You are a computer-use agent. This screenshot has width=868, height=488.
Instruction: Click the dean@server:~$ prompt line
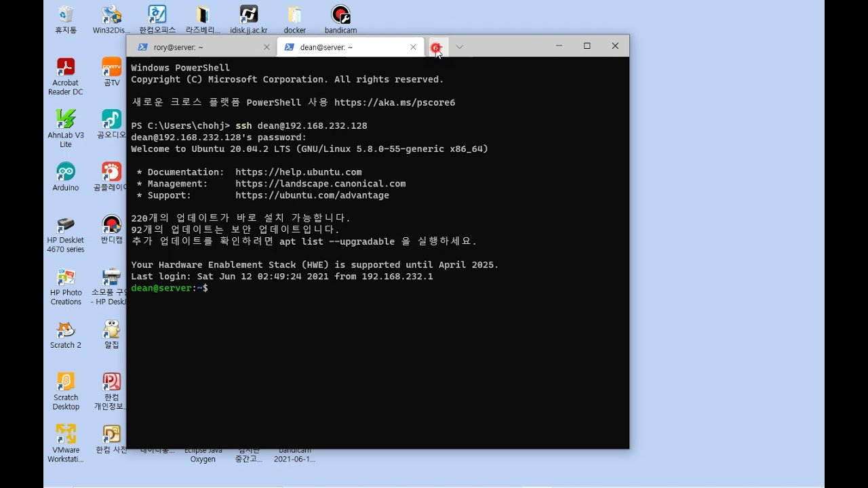[x=170, y=288]
